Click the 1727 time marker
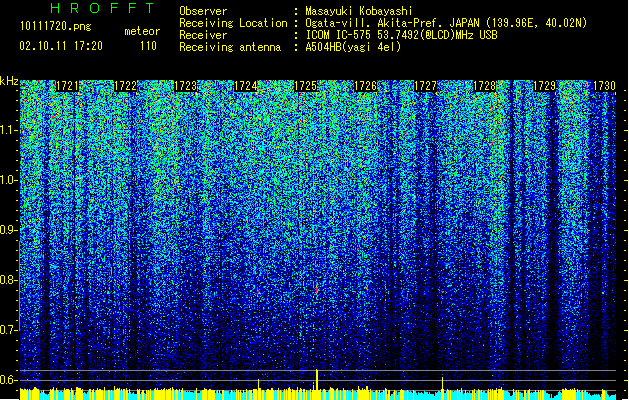 (425, 86)
